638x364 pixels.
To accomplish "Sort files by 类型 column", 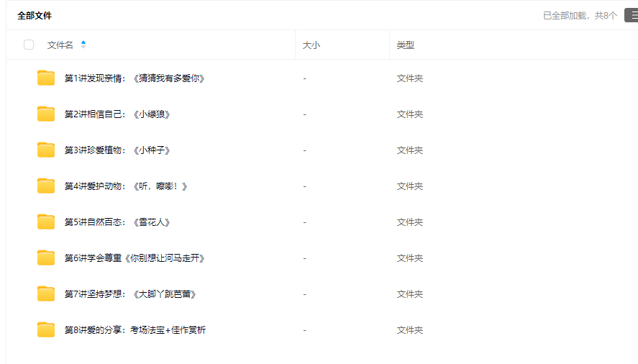I will click(405, 45).
